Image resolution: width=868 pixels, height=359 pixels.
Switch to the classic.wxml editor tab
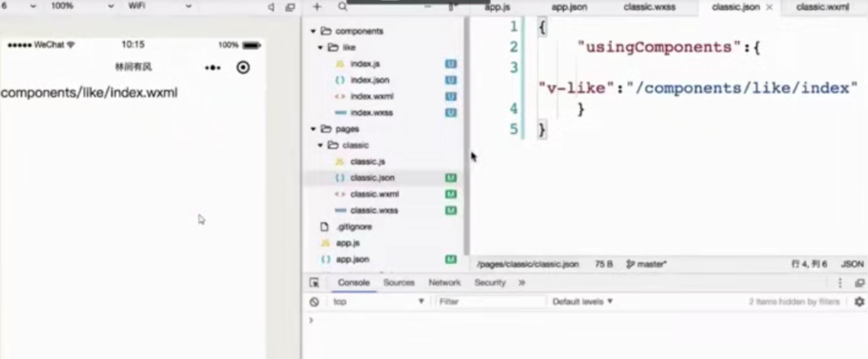[x=822, y=7]
